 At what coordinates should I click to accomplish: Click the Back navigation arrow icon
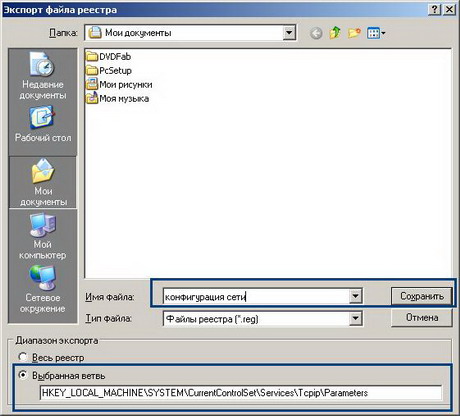(x=316, y=33)
